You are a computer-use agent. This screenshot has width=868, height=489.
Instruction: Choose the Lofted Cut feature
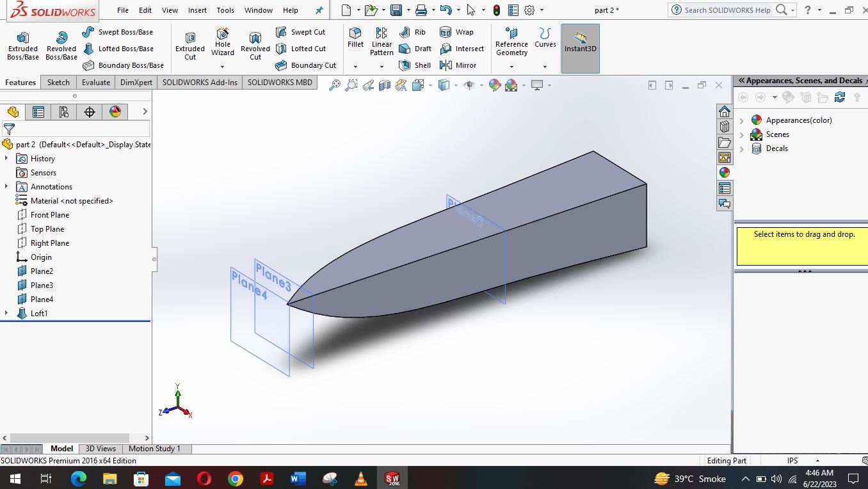tap(300, 49)
